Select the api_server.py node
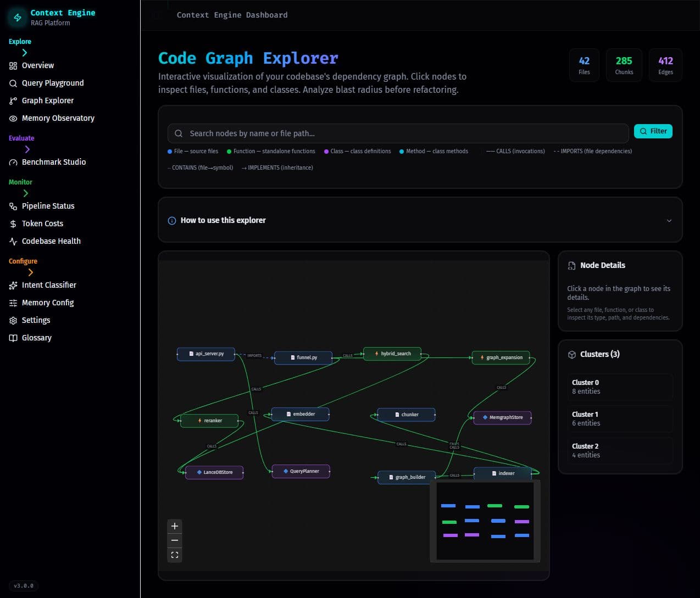Viewport: 700px width, 598px height. (x=206, y=354)
